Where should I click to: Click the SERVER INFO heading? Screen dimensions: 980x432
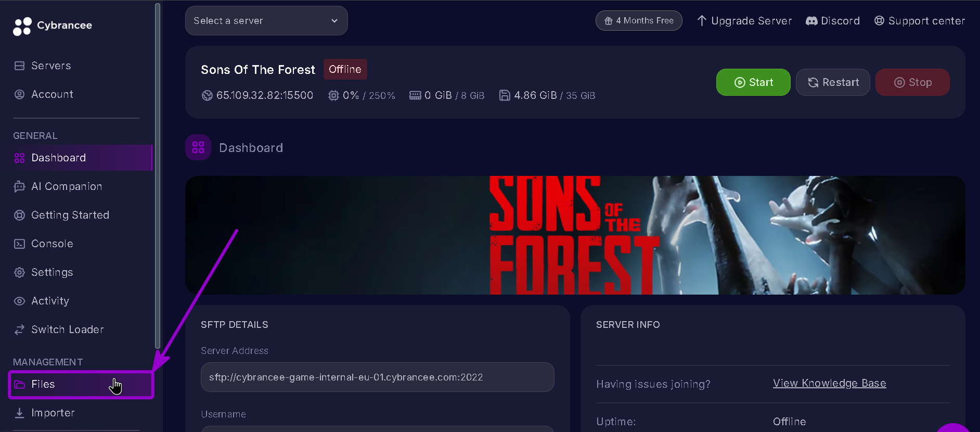[628, 325]
